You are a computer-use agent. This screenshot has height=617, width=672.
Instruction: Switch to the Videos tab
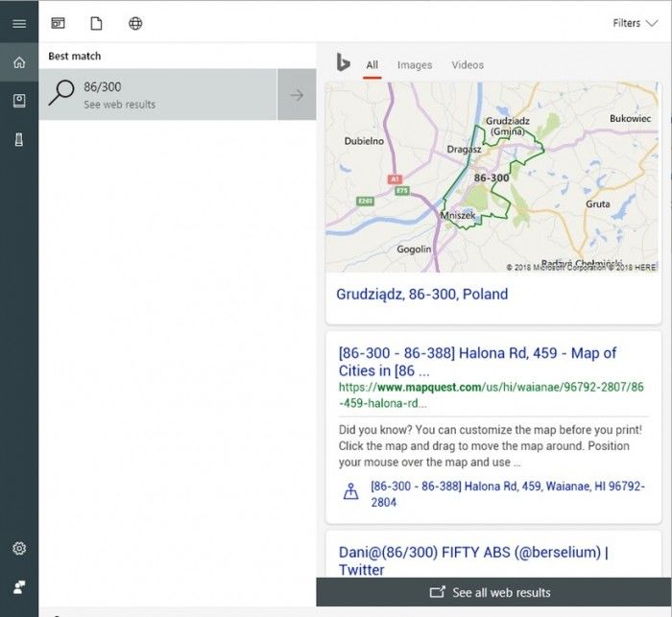coord(468,65)
